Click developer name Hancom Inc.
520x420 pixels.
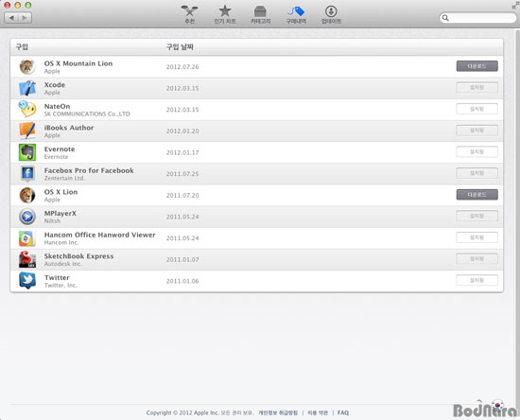point(61,242)
